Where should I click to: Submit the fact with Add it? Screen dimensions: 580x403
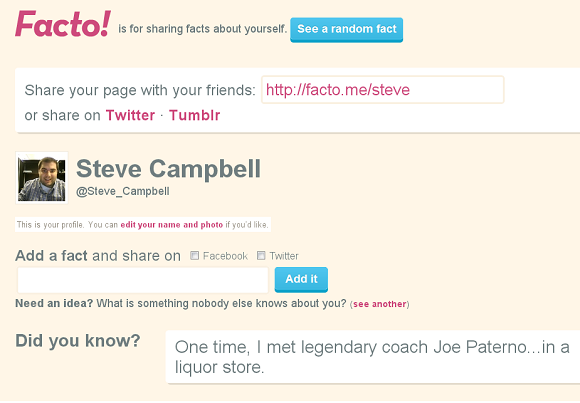[x=301, y=279]
